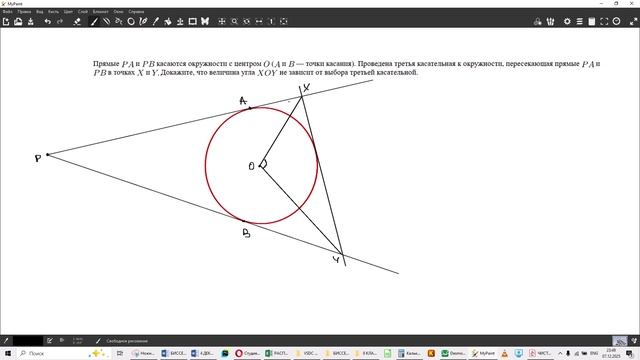
Task: Select the layer reposition tool
Action: 180,21
